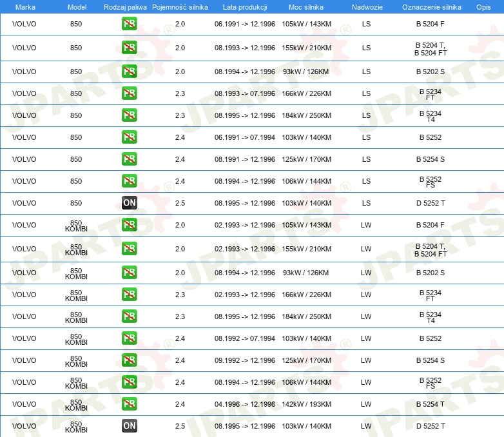This screenshot has width=504, height=437.
Task: Click petrol icon for KOMBI 166kW / 226KM row
Action: click(x=129, y=295)
